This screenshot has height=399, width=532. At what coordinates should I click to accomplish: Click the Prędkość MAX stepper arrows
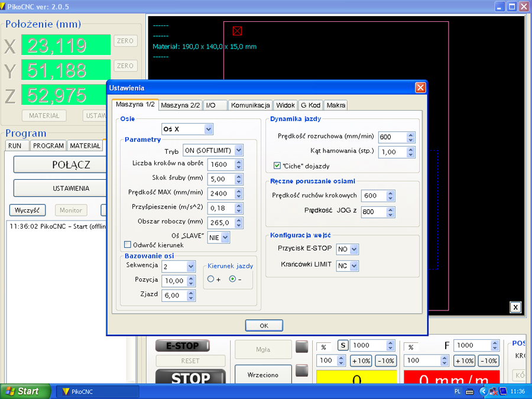(x=239, y=194)
